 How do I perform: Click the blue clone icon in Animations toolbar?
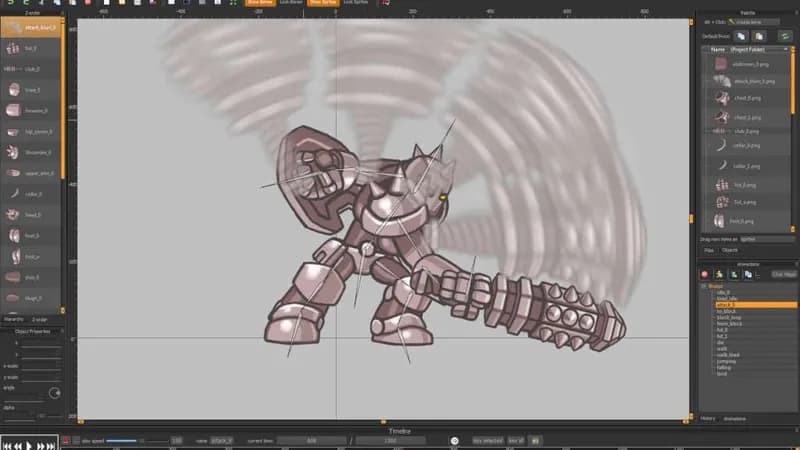point(748,274)
